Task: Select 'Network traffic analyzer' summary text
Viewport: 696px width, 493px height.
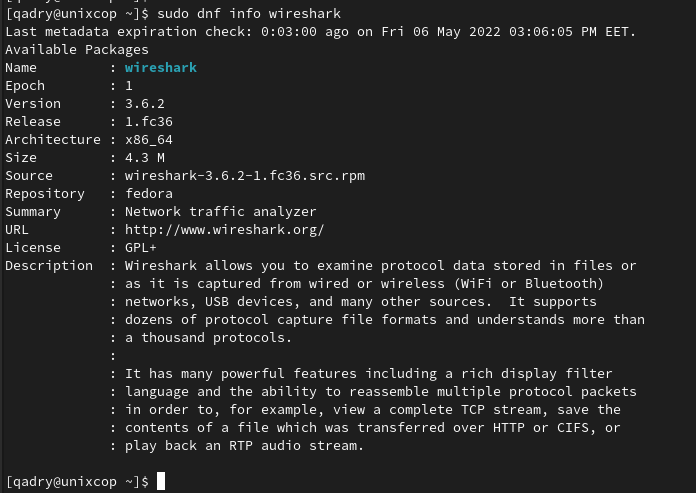Action: pyautogui.click(x=221, y=212)
